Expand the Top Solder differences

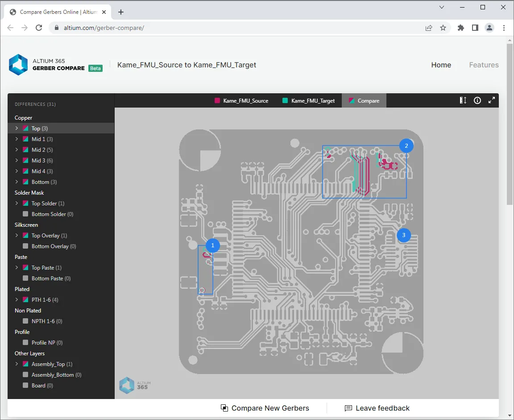17,203
